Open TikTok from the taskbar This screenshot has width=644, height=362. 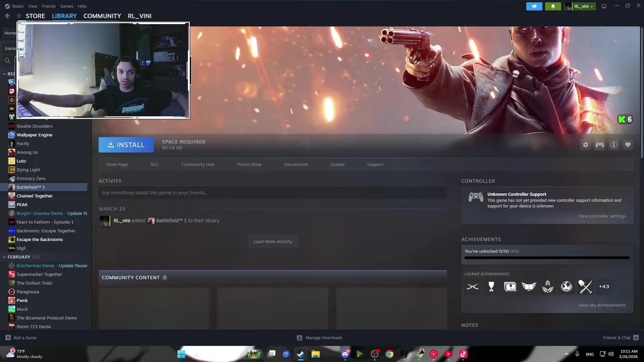tap(463, 354)
